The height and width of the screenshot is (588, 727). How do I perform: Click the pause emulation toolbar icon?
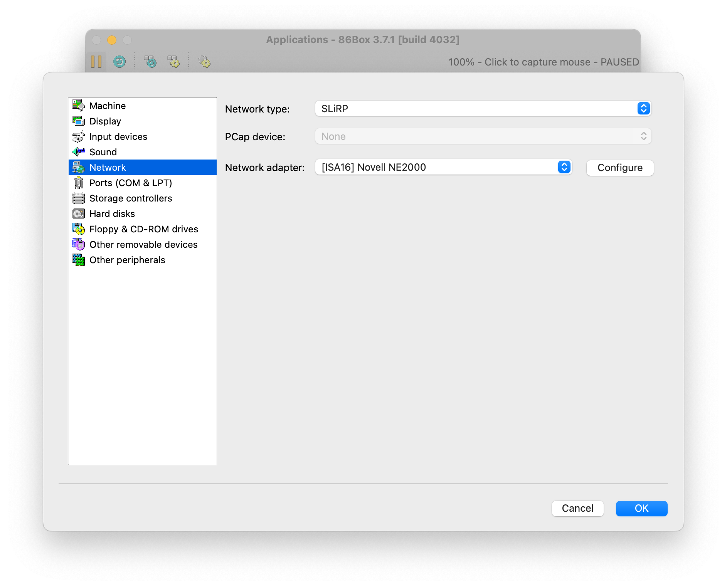96,62
